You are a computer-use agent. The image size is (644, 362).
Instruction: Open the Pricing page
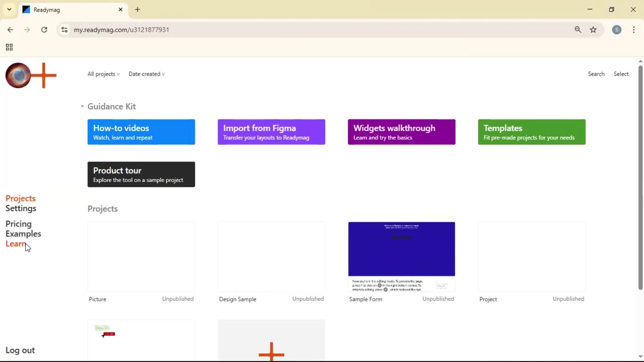(x=18, y=224)
